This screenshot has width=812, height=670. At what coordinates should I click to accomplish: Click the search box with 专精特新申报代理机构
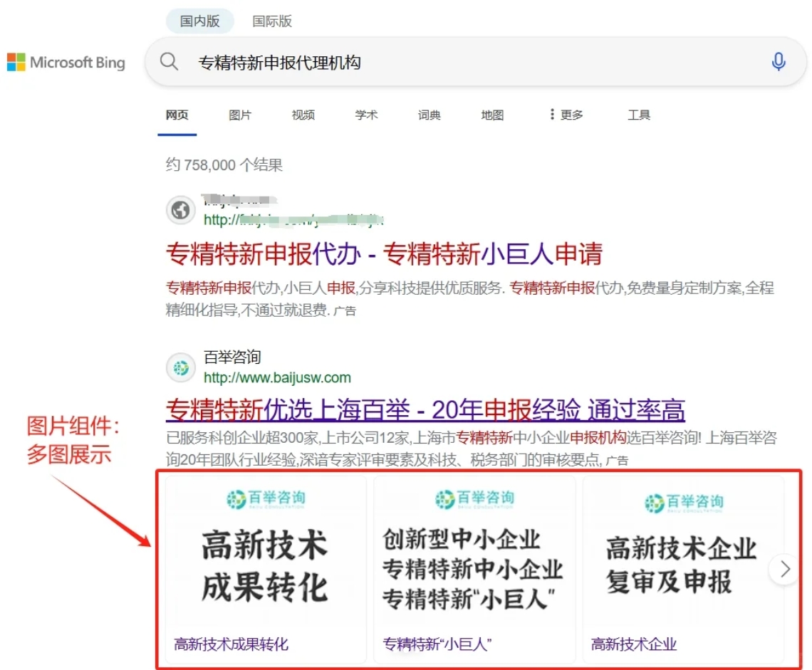[x=476, y=62]
